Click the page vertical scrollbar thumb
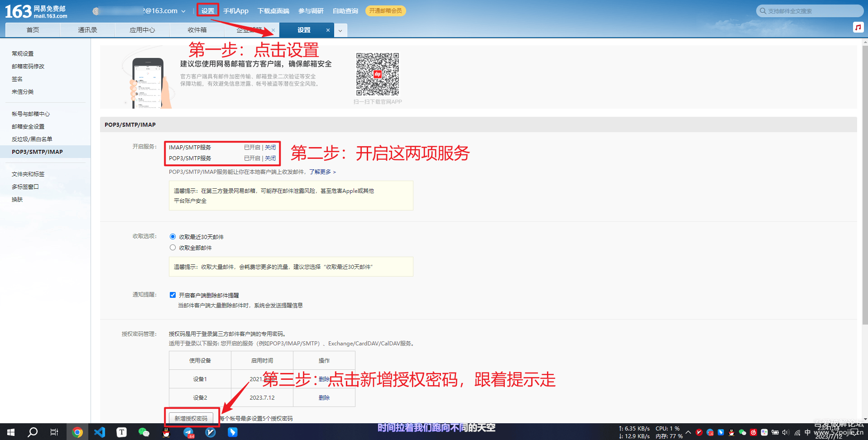The width and height of the screenshot is (868, 440). click(x=865, y=185)
